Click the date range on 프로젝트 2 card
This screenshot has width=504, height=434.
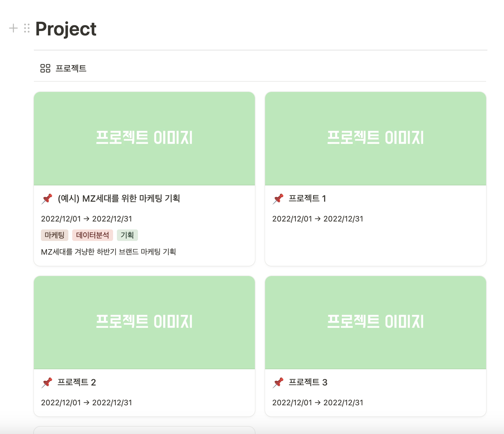(87, 403)
